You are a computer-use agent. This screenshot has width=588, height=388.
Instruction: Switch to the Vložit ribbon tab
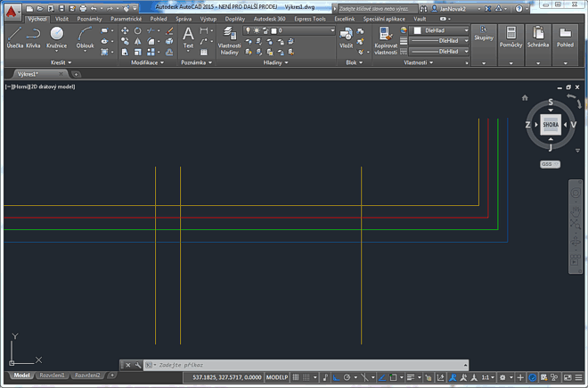[x=61, y=18]
